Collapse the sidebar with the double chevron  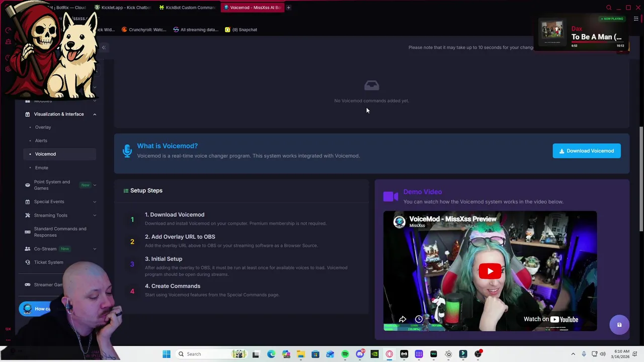tap(104, 47)
